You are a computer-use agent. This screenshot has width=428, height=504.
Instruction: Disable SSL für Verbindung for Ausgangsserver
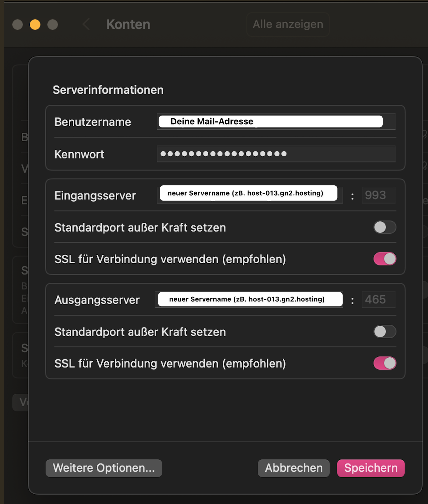385,363
